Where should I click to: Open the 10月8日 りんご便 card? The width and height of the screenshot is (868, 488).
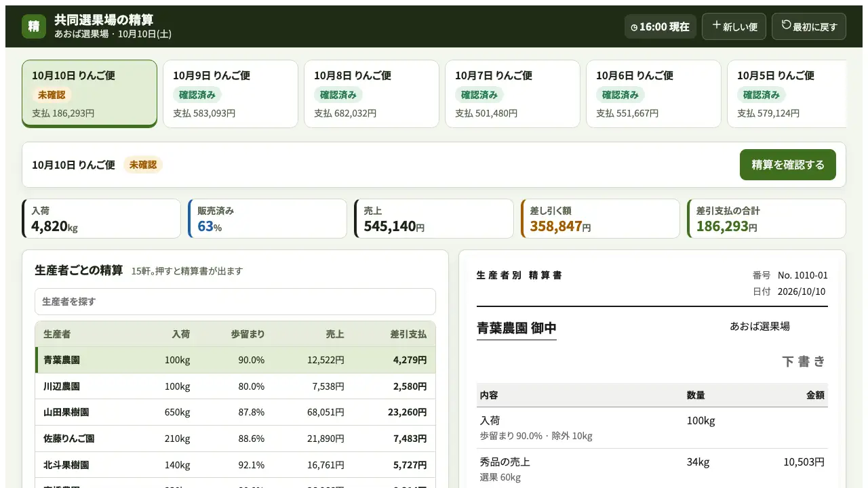tap(372, 94)
